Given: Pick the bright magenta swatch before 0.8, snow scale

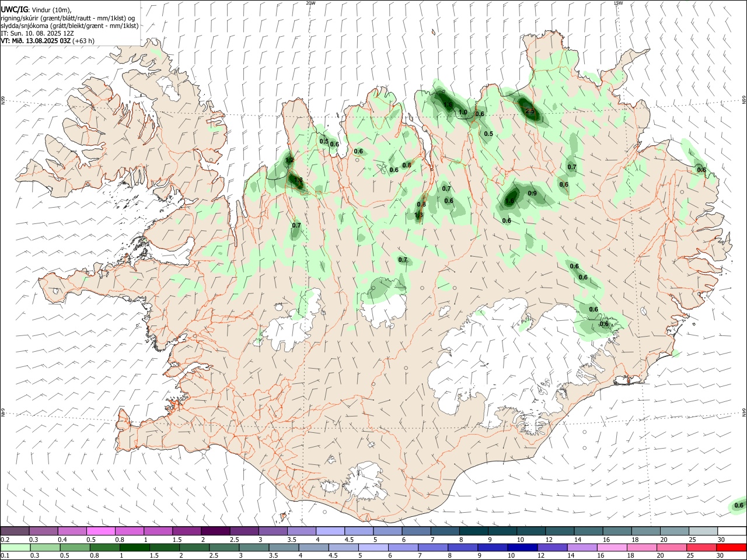Looking at the screenshot, I should 100,531.
